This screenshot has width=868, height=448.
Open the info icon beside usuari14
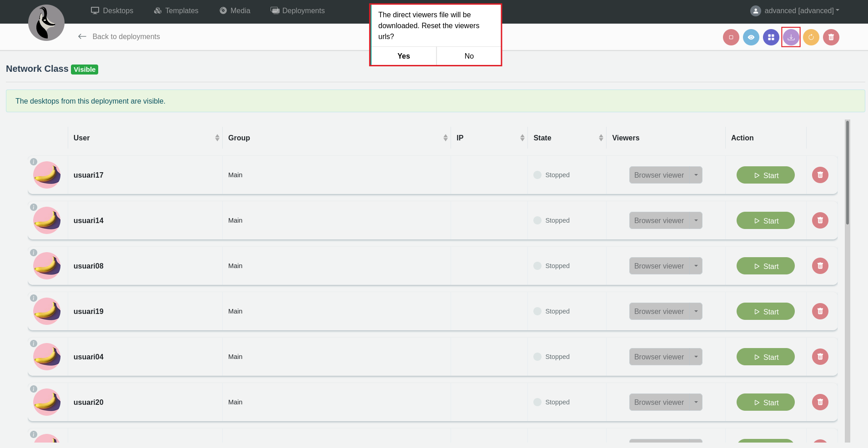tap(34, 207)
